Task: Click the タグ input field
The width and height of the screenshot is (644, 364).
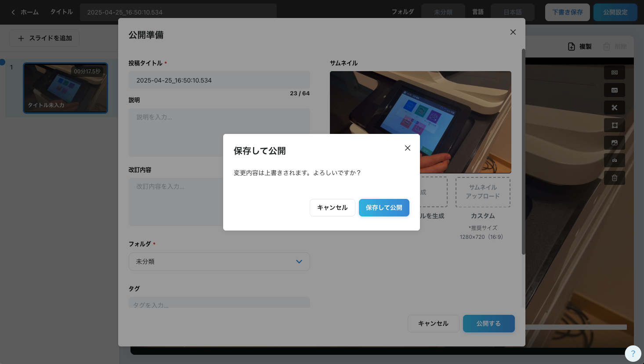Action: coord(219,303)
